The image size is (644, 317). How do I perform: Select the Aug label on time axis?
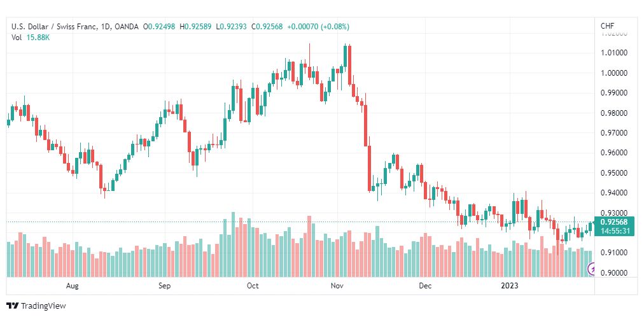[x=72, y=286]
